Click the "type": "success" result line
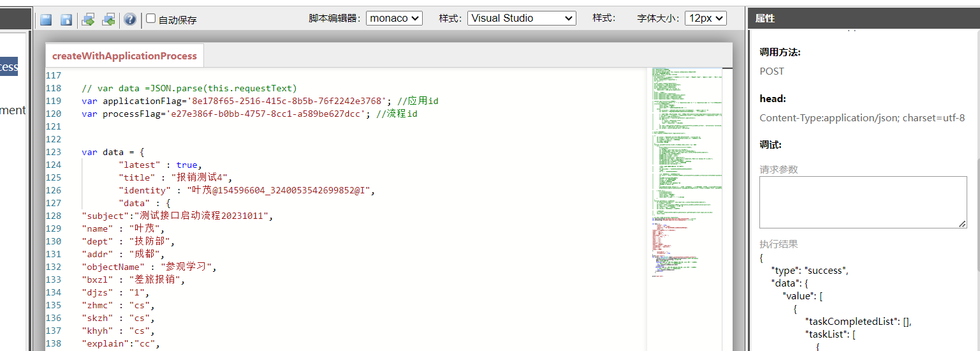 coord(810,270)
